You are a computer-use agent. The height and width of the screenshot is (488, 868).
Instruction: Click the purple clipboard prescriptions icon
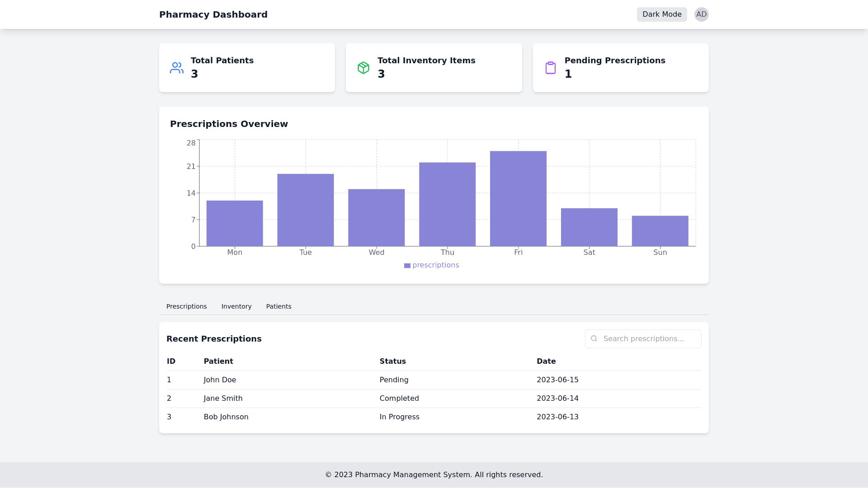point(550,68)
